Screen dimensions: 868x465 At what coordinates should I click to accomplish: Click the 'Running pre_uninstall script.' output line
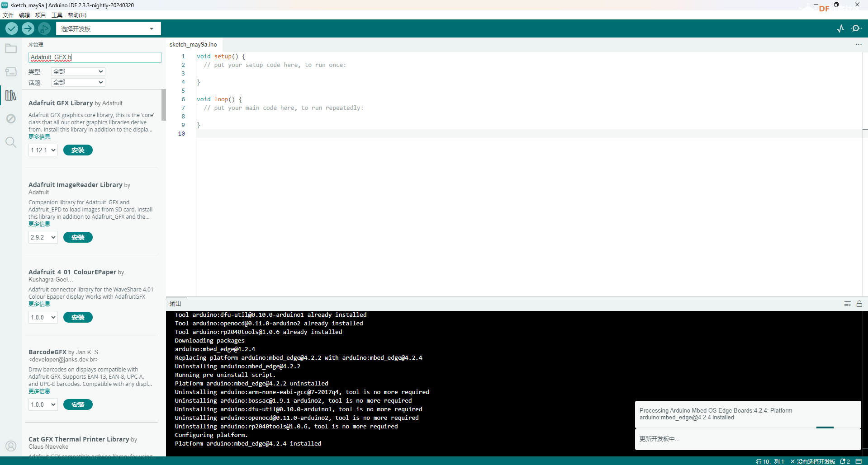[225, 375]
